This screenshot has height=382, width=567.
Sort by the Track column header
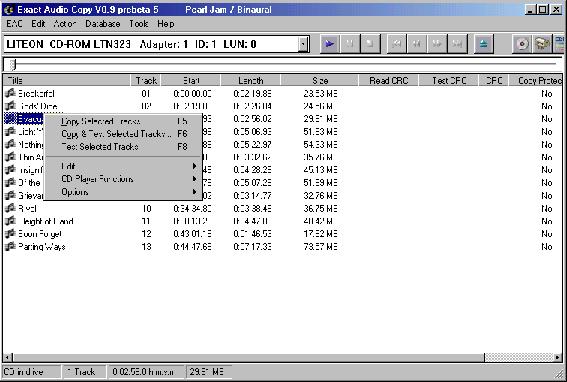tap(145, 80)
